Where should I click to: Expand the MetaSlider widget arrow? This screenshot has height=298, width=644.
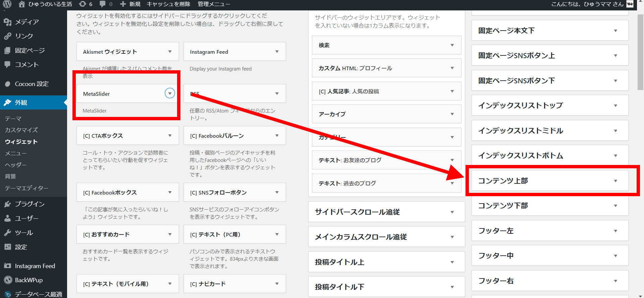point(170,93)
